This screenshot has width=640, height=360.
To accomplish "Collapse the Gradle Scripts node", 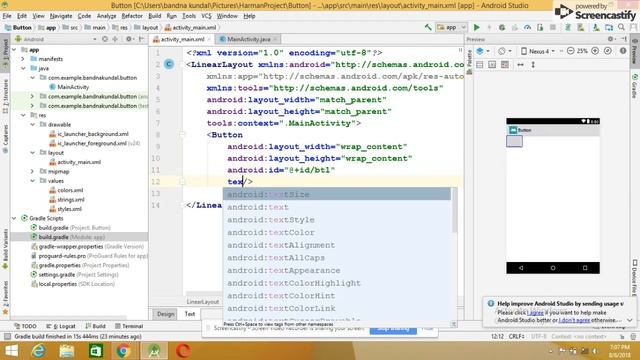I will pyautogui.click(x=15, y=218).
